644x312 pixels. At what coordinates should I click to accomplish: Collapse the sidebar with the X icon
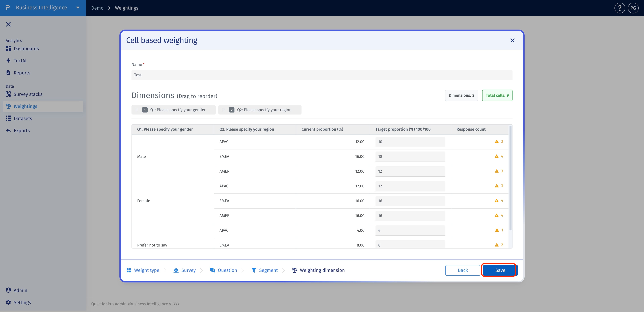click(x=8, y=24)
